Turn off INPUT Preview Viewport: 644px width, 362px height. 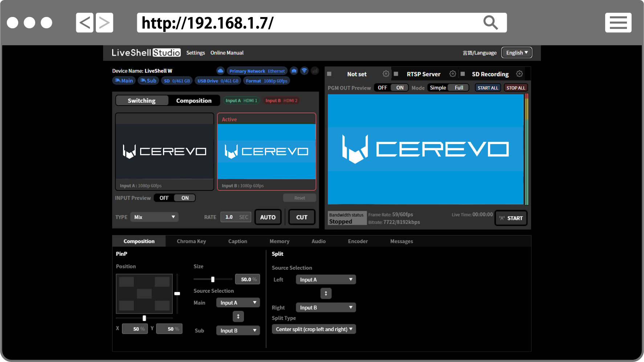pyautogui.click(x=164, y=198)
